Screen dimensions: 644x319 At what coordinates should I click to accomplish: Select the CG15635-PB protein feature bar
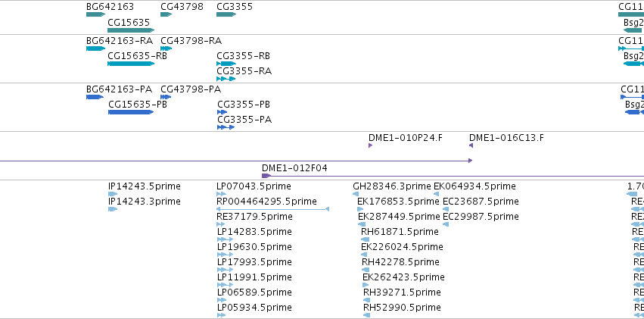pyautogui.click(x=131, y=112)
